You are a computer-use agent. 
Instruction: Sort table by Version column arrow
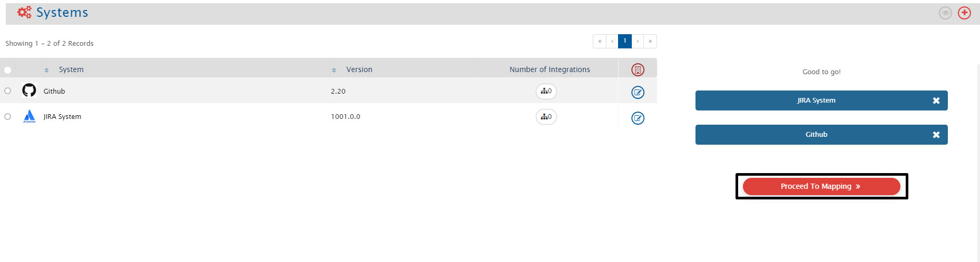click(x=334, y=70)
